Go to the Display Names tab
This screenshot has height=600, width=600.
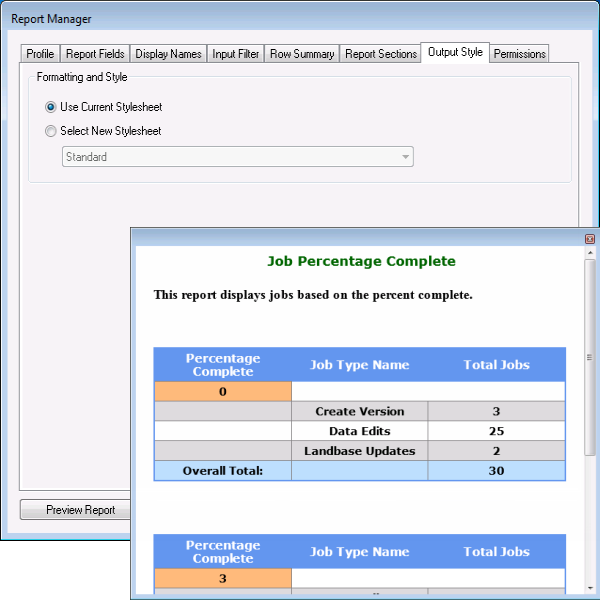click(x=168, y=54)
